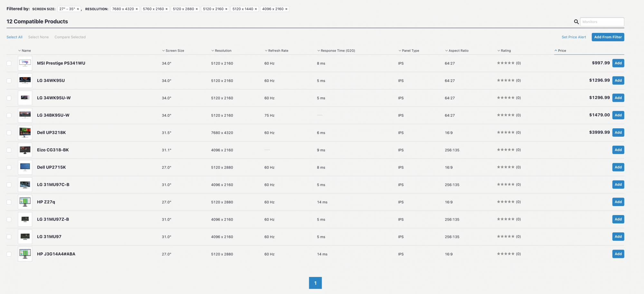
Task: Go to results page 1
Action: click(x=315, y=283)
